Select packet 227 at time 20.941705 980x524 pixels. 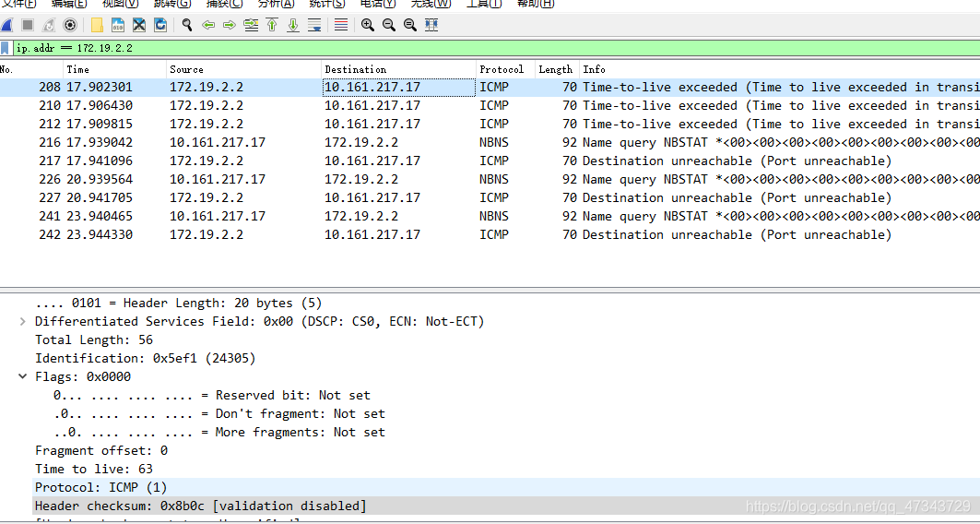point(490,197)
